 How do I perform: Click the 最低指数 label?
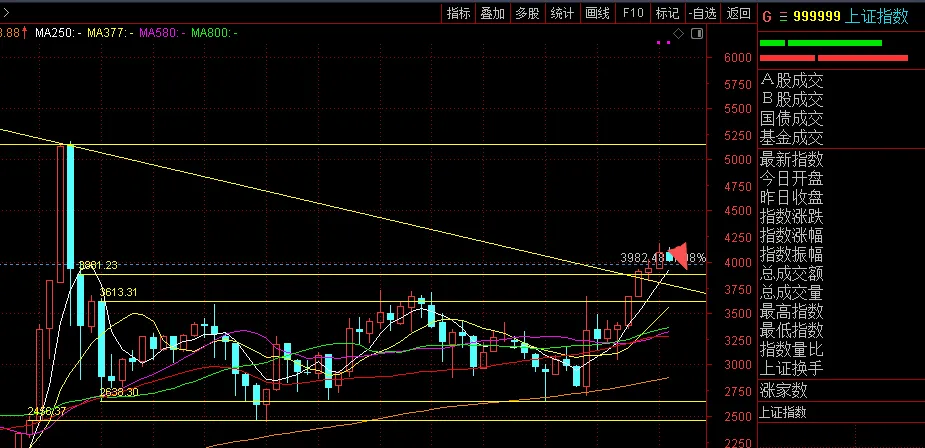click(x=792, y=330)
